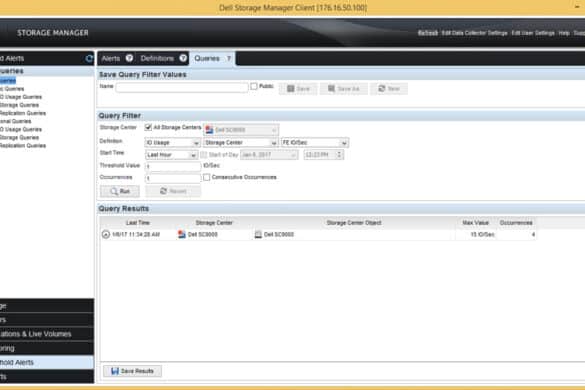Click the refresh icon in Threshold Alerts header
Image resolution: width=585 pixels, height=390 pixels.
89,58
